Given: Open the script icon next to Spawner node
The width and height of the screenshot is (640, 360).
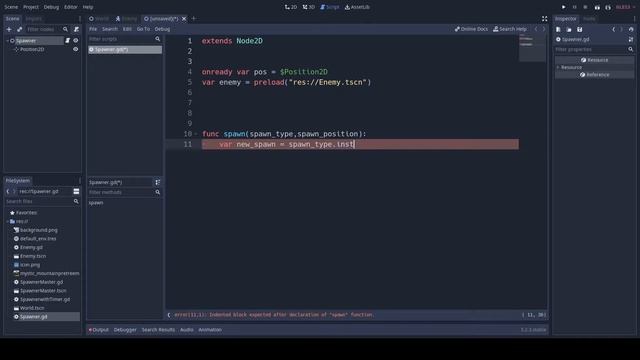Looking at the screenshot, I should [x=68, y=40].
